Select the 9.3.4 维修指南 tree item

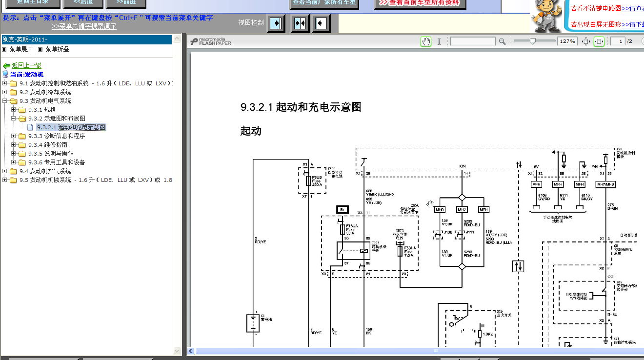coord(48,145)
